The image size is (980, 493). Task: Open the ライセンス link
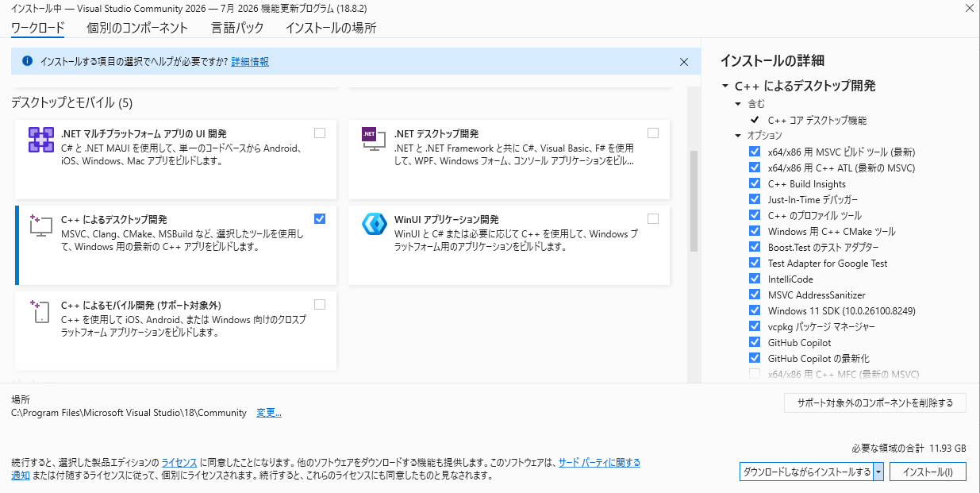[179, 462]
